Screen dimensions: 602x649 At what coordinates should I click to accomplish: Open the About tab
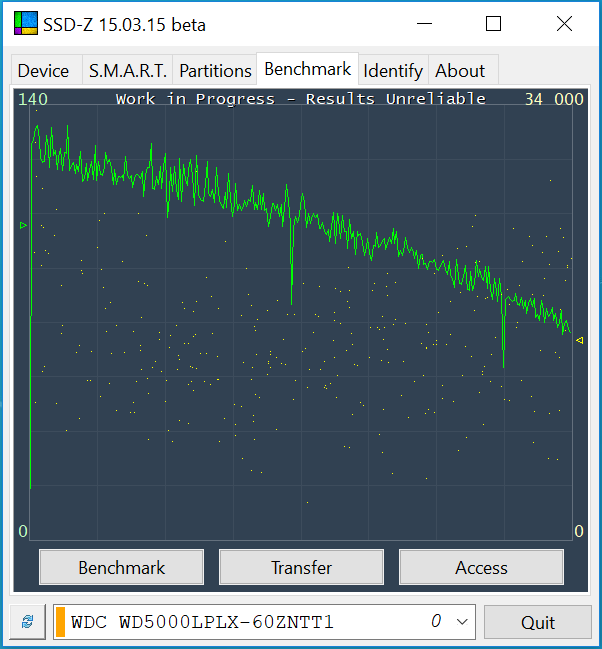463,70
